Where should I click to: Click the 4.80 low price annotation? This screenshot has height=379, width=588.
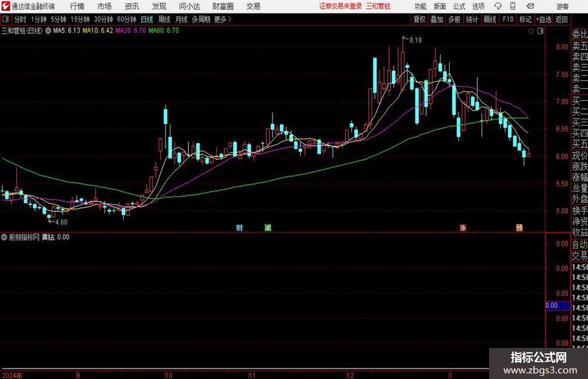point(62,222)
